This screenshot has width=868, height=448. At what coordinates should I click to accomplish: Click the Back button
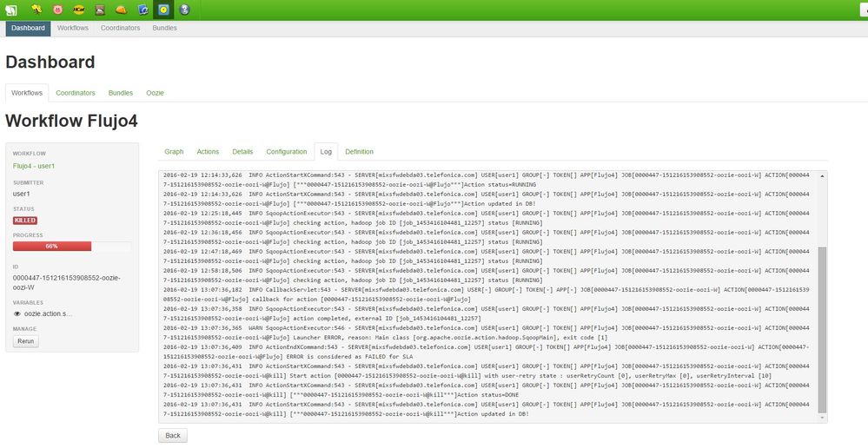(173, 435)
